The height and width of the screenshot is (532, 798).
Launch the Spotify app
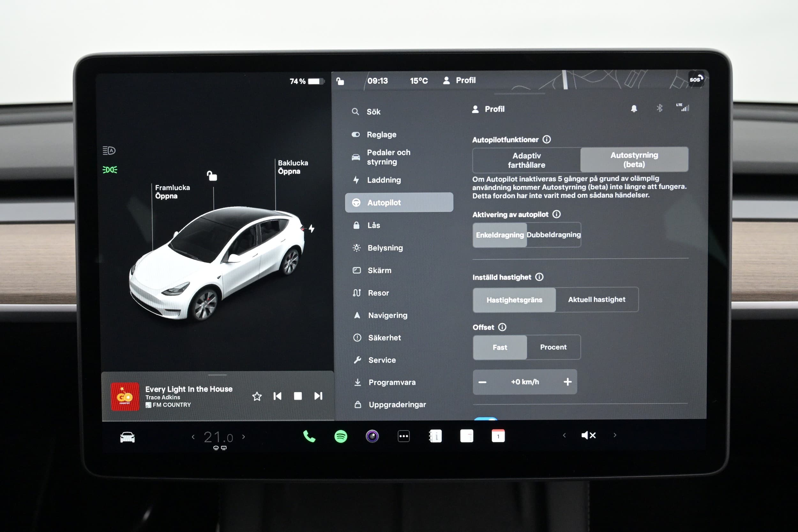[x=341, y=436]
